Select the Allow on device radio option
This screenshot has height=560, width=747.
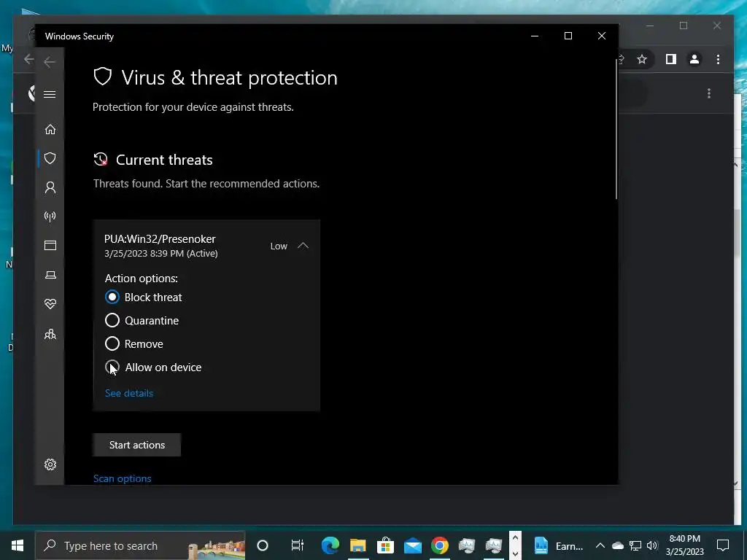click(x=112, y=367)
